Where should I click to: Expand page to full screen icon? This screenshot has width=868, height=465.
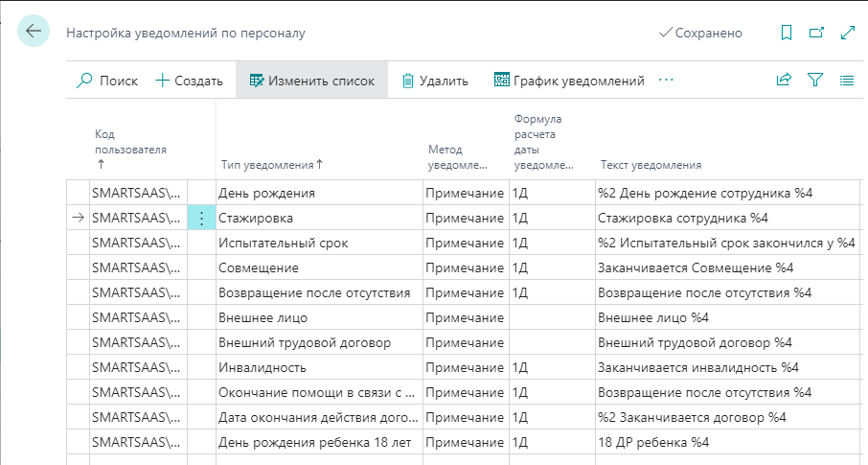pyautogui.click(x=847, y=33)
